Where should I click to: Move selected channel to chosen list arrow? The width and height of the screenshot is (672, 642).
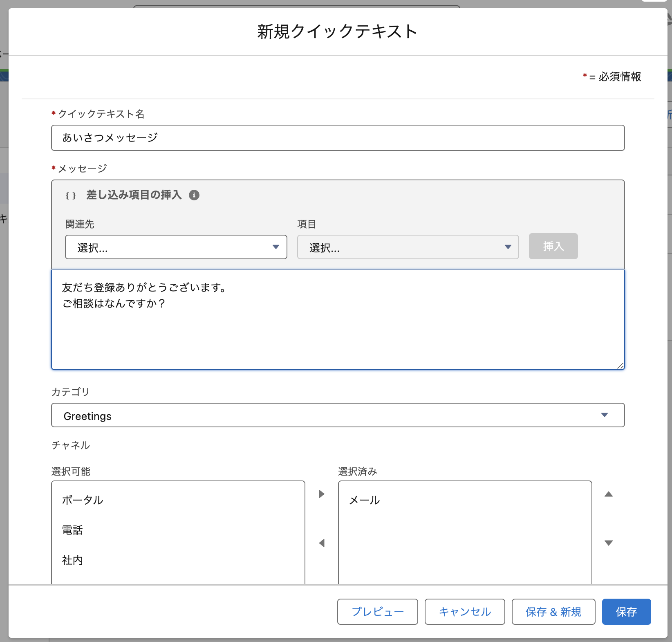pyautogui.click(x=322, y=494)
